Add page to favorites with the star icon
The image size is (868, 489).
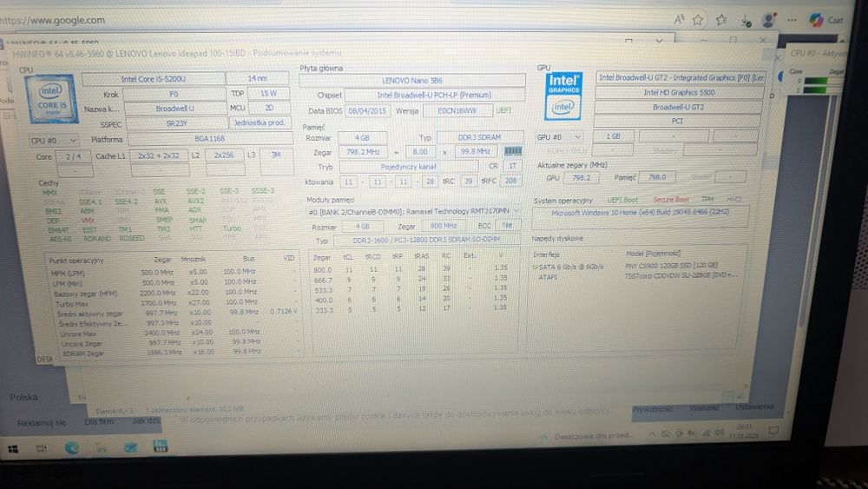click(x=698, y=20)
